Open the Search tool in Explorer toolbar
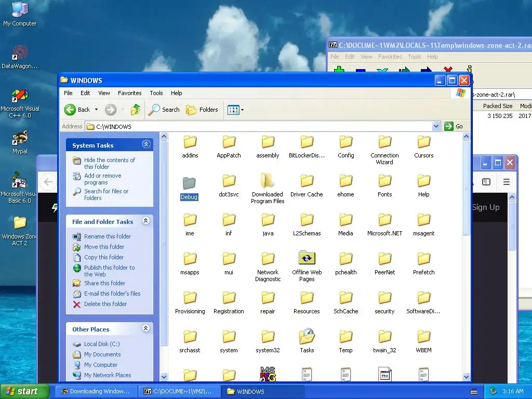Image resolution: width=532 pixels, height=399 pixels. [164, 110]
